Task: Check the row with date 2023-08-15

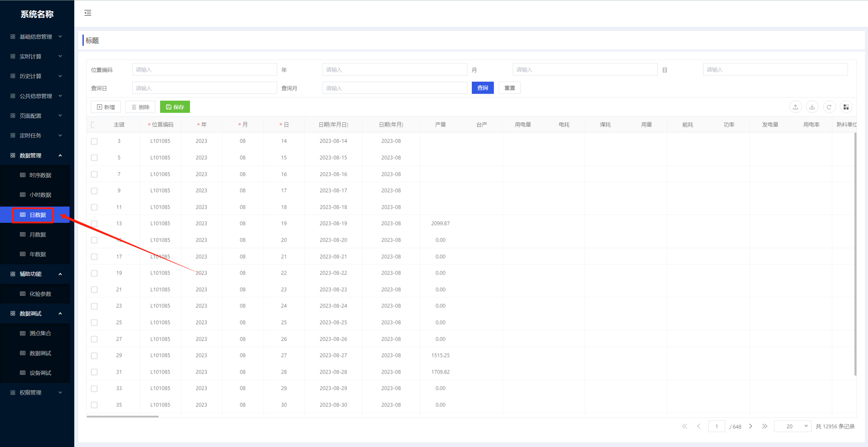Action: 94,158
